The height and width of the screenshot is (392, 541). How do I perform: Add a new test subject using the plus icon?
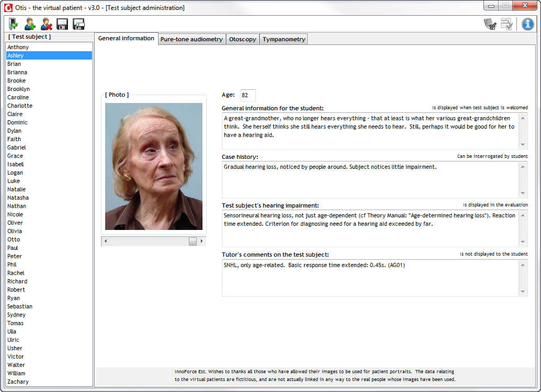click(x=30, y=24)
